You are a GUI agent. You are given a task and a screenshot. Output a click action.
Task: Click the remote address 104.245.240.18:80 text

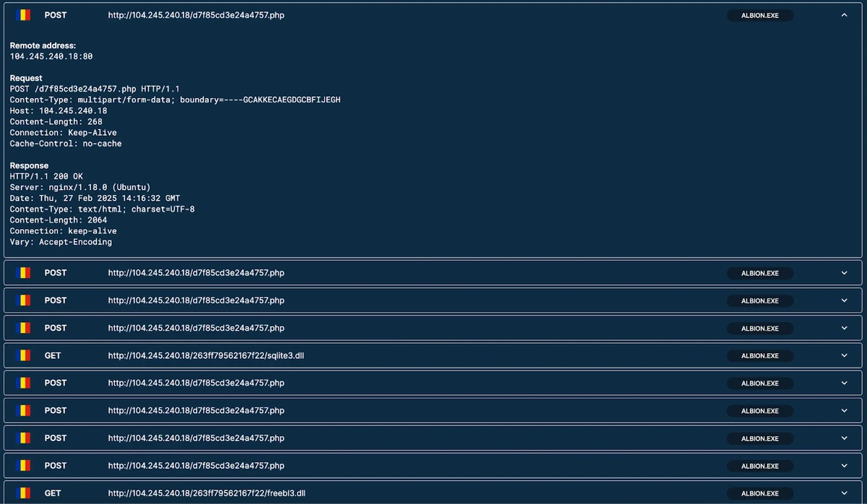(x=51, y=56)
